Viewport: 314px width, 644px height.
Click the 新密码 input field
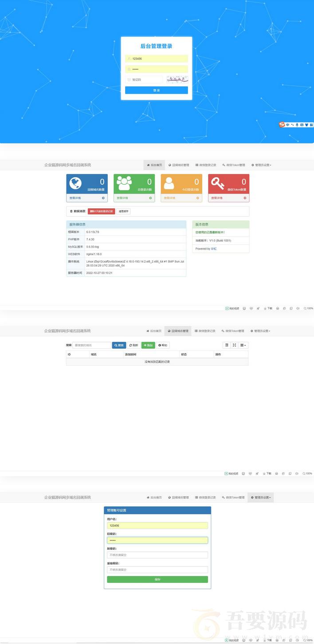point(157,555)
